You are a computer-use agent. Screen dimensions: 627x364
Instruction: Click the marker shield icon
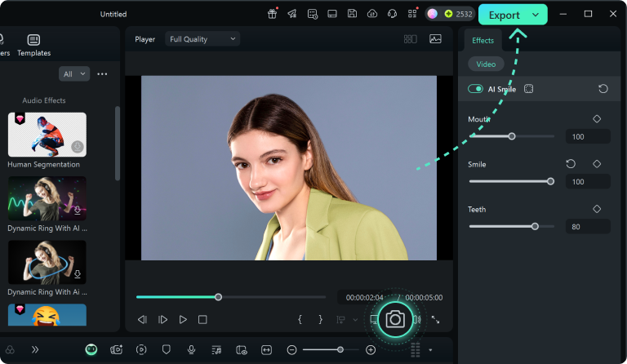point(167,349)
